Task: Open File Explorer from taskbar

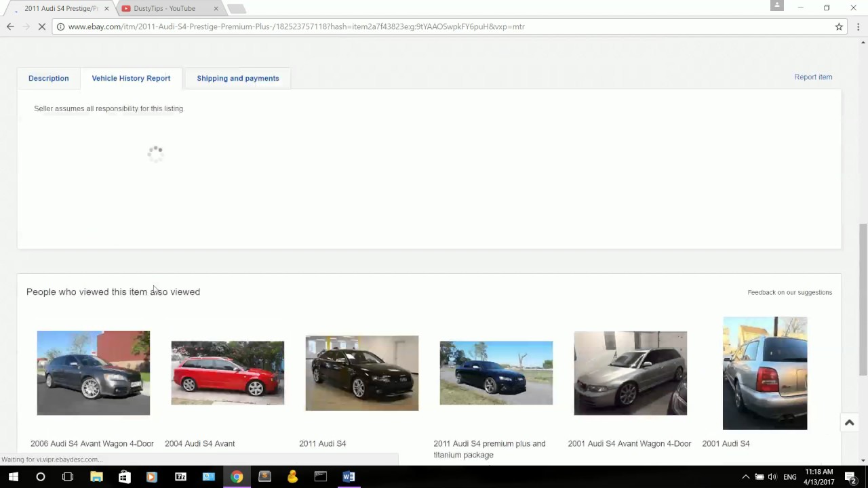Action: (x=96, y=476)
